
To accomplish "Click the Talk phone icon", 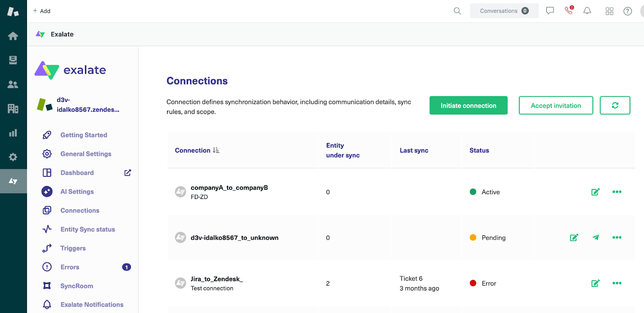I will point(569,10).
